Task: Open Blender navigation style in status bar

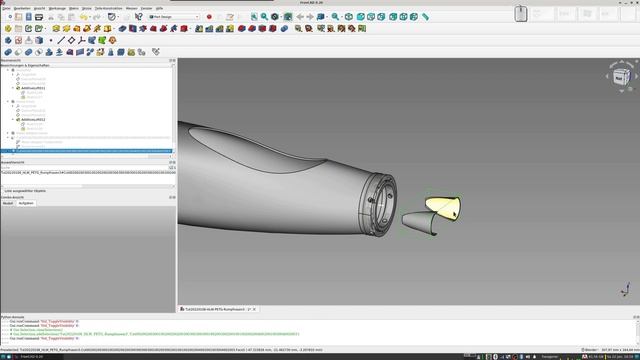Action: pos(590,350)
